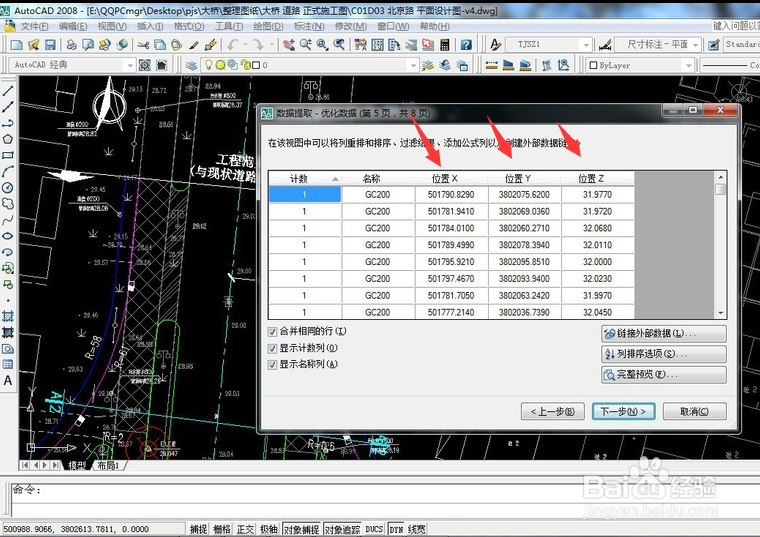Viewport: 760px width, 537px height.
Task: Click the 取消(C) cancel button
Action: pos(694,411)
